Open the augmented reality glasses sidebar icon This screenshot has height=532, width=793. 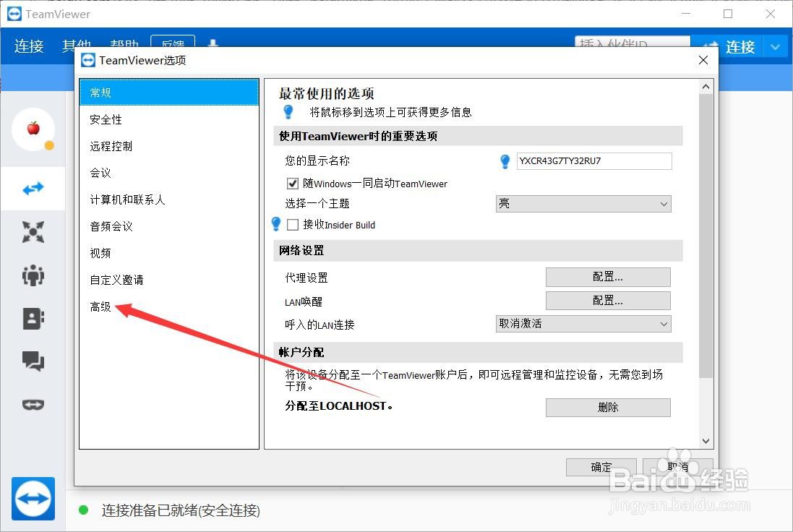[x=33, y=405]
